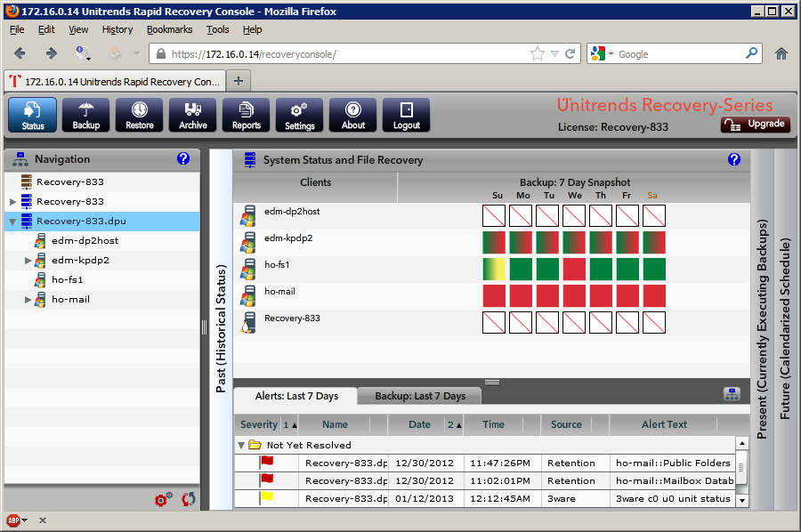The height and width of the screenshot is (532, 801).
Task: Bookmark this page with star icon
Action: point(538,53)
